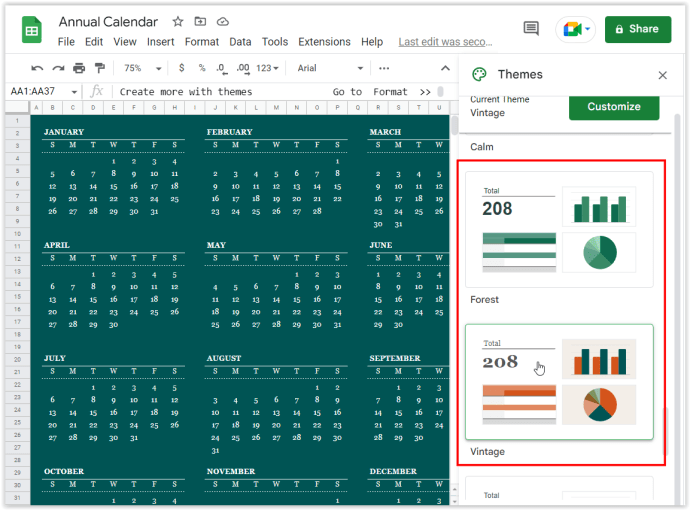Click the APRIL month heading
The height and width of the screenshot is (510, 690).
point(57,245)
